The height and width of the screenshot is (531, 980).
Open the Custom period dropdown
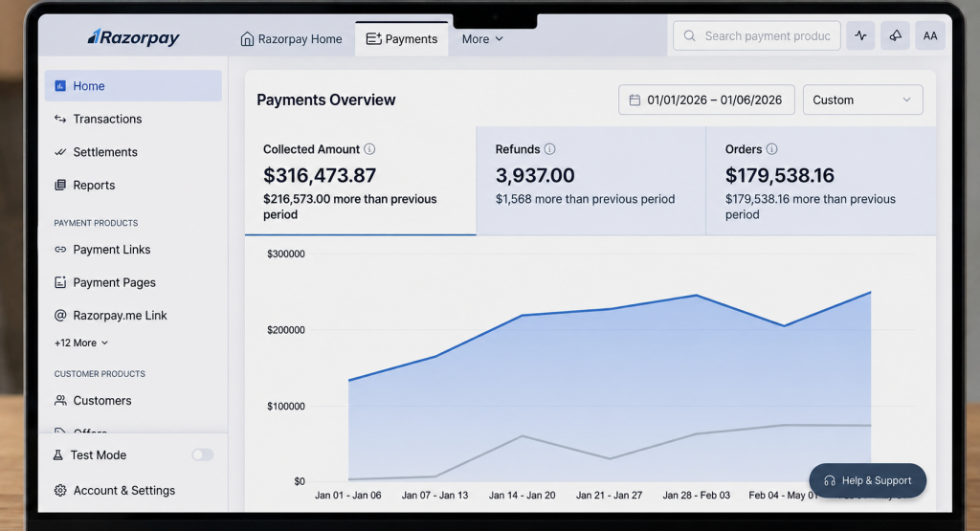pos(862,100)
